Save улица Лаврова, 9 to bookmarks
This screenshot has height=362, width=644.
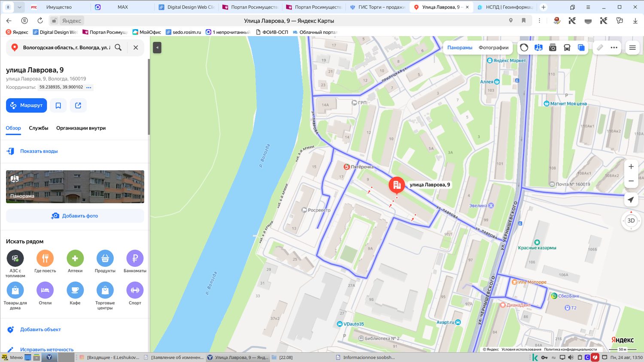(58, 106)
